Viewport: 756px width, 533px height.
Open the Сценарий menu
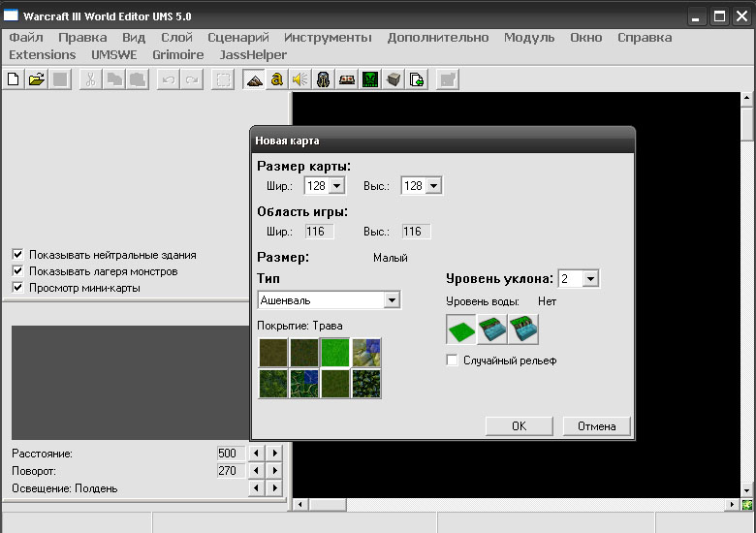point(238,37)
